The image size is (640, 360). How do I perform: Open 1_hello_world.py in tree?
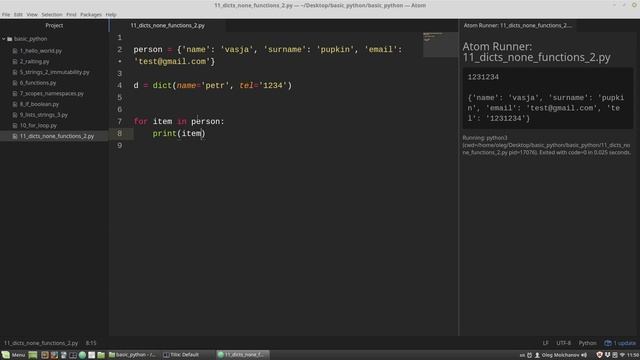(41, 51)
